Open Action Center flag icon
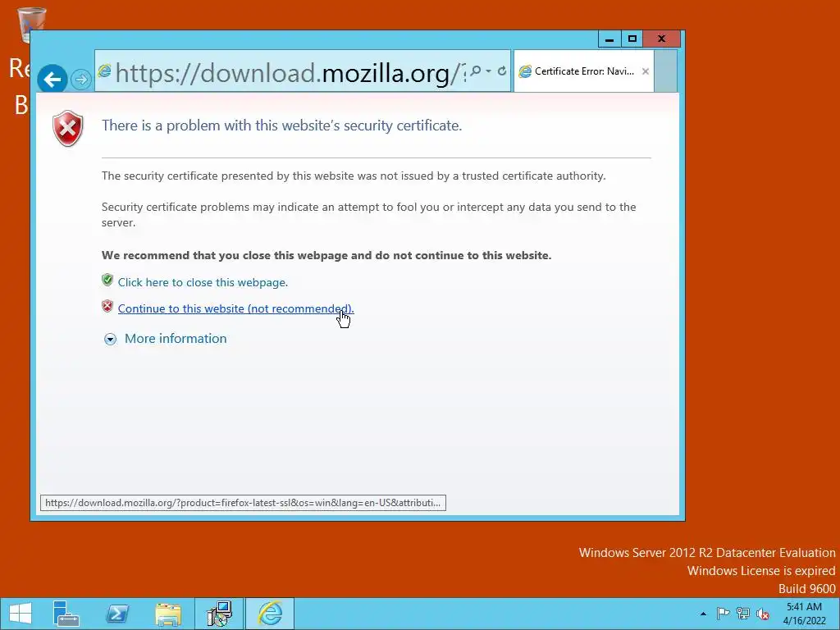Image resolution: width=840 pixels, height=630 pixels. click(723, 614)
